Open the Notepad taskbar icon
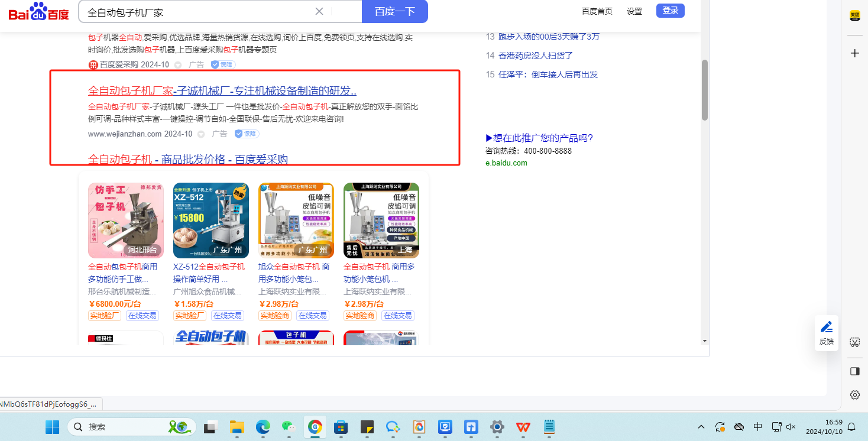This screenshot has height=441, width=868. coord(549,427)
